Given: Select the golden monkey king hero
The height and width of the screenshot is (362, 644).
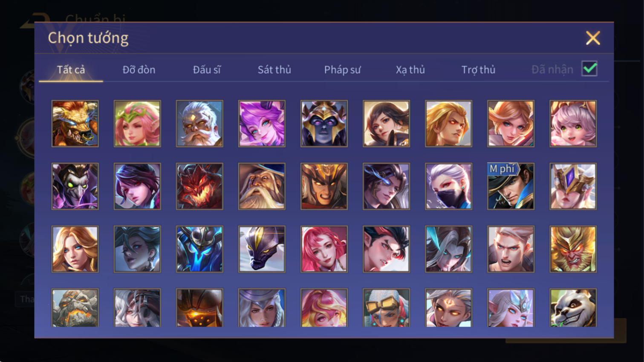Looking at the screenshot, I should click(573, 249).
